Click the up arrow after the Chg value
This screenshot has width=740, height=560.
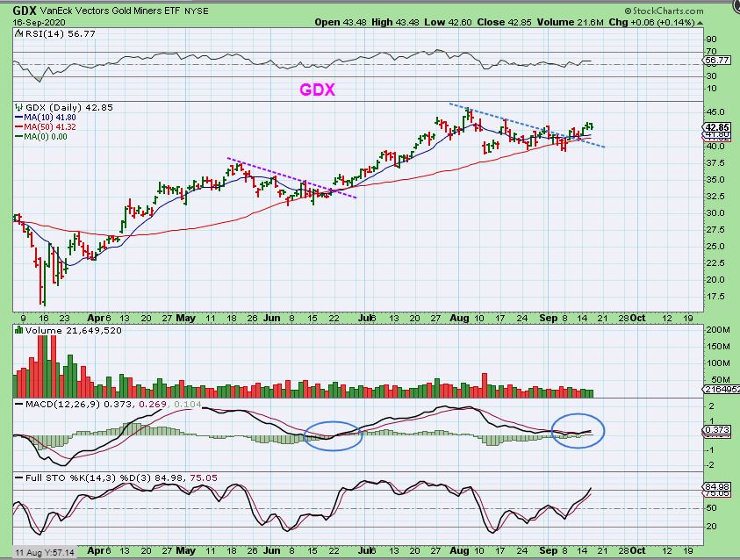pos(700,22)
